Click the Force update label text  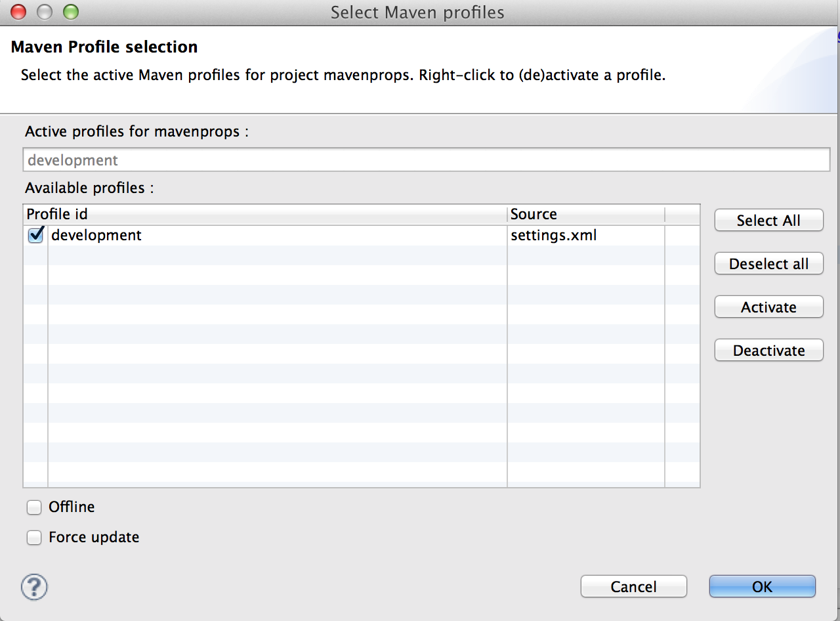(x=94, y=537)
